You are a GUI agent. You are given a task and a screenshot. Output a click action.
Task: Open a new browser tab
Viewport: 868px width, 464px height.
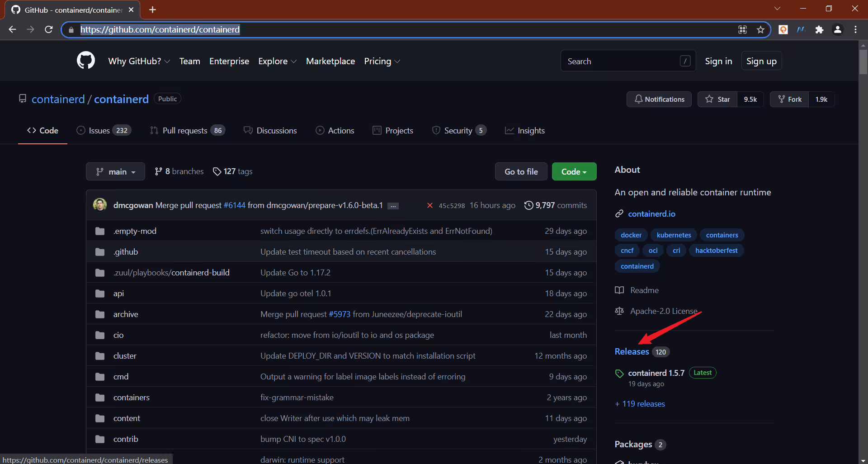point(153,9)
